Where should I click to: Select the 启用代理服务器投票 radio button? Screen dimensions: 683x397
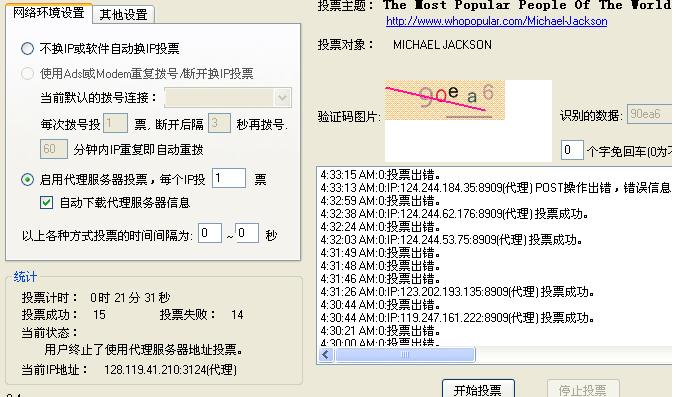coord(27,180)
